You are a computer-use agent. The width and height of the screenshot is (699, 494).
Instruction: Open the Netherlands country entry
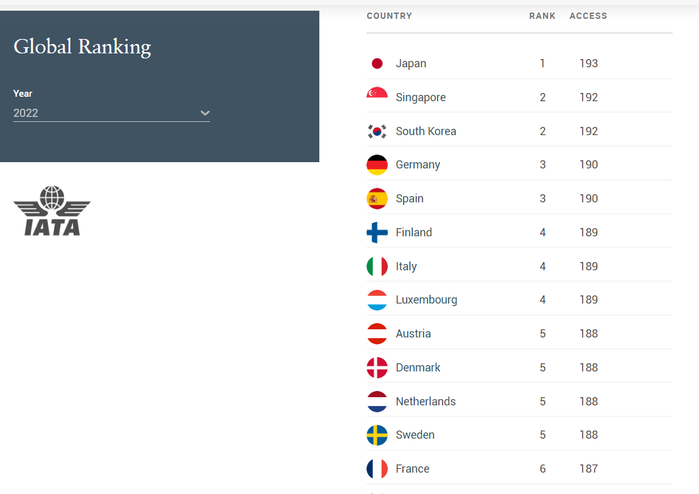click(x=519, y=401)
